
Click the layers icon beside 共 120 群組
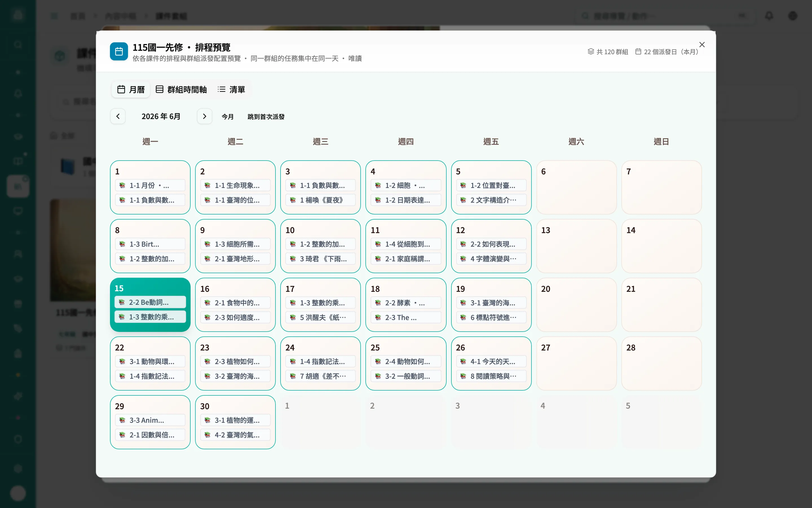(x=591, y=51)
